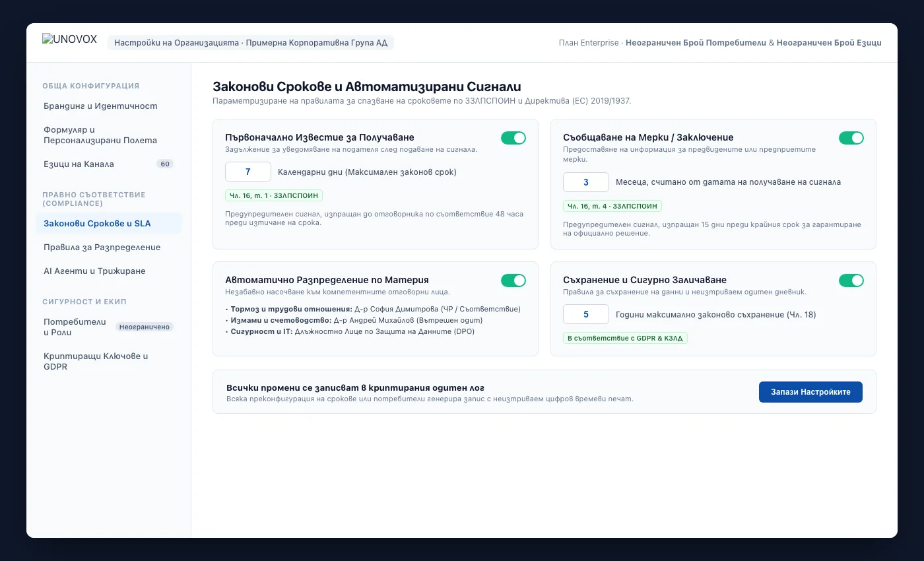Click the months field showing 3
Screen dimensions: 924x561
(586, 182)
